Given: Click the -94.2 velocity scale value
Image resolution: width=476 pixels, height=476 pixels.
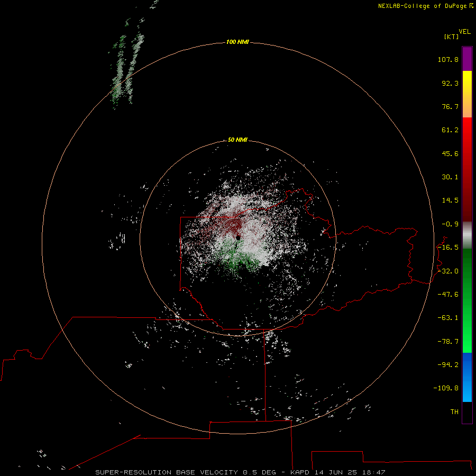Looking at the screenshot, I should pyautogui.click(x=448, y=364).
